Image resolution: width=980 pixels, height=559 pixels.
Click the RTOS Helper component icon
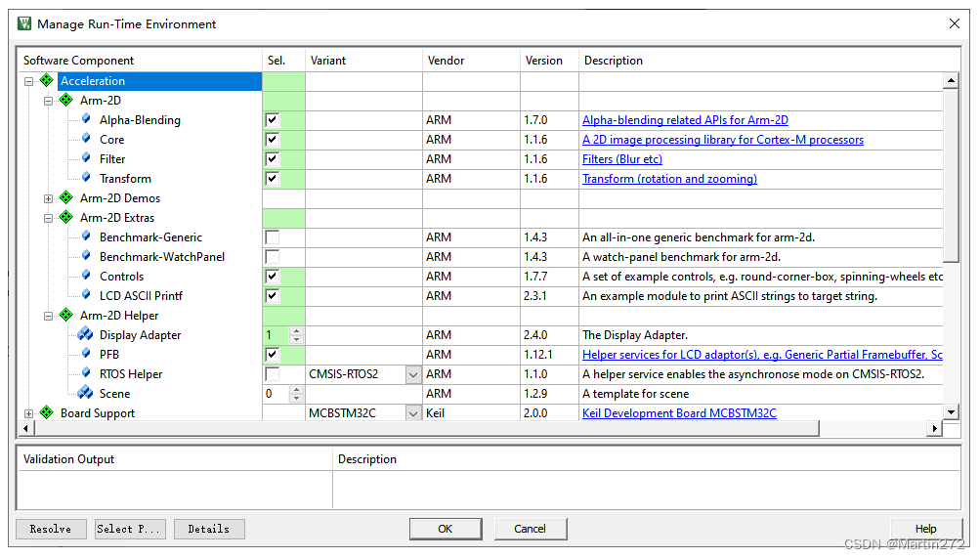86,373
